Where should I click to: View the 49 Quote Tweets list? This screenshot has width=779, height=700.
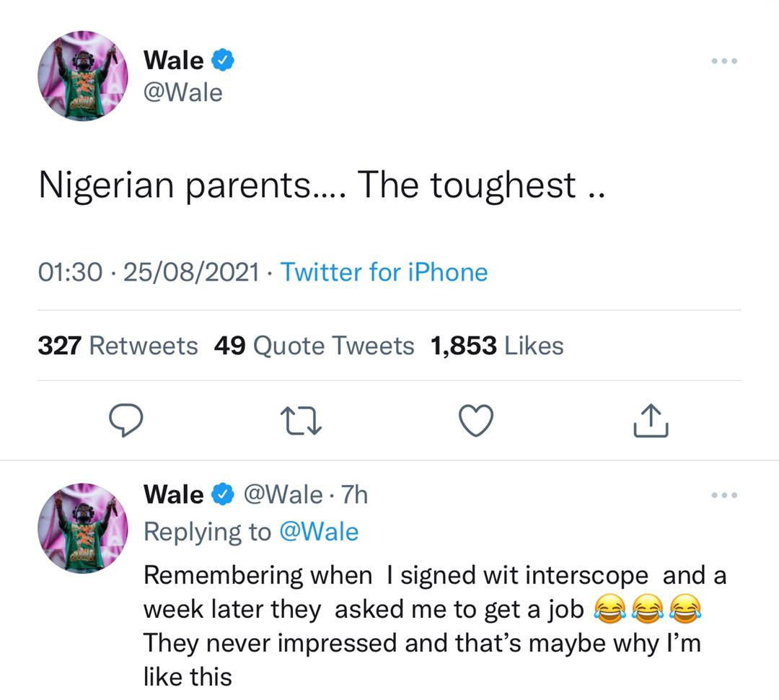tap(314, 346)
